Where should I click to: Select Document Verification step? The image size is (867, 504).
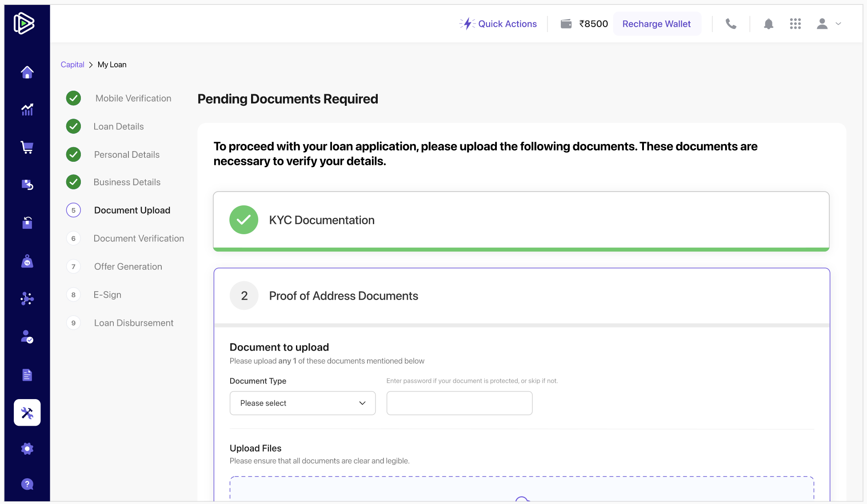[139, 239]
